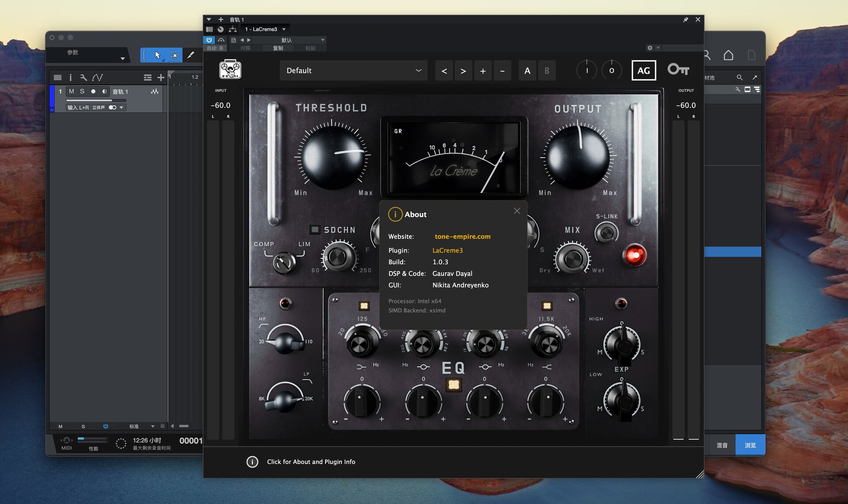The image size is (848, 504).
Task: Show the automation curve icon
Action: click(98, 78)
